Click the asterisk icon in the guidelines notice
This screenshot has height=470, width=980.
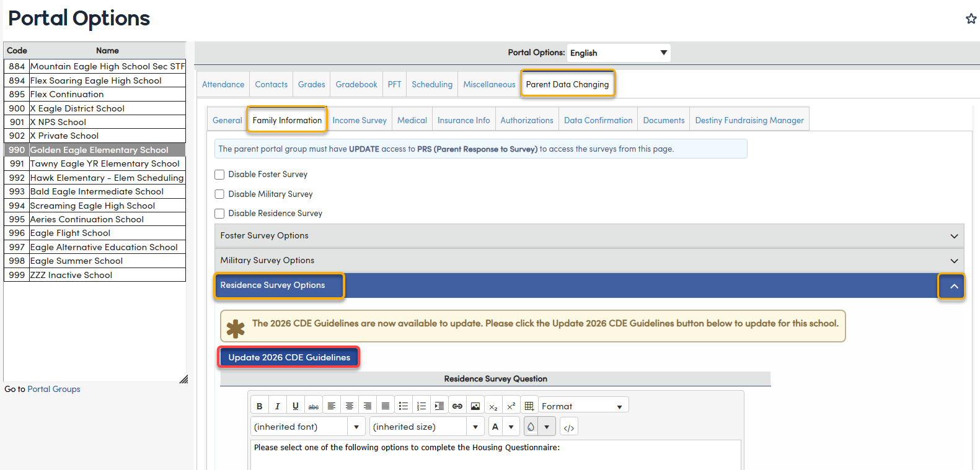click(x=236, y=328)
